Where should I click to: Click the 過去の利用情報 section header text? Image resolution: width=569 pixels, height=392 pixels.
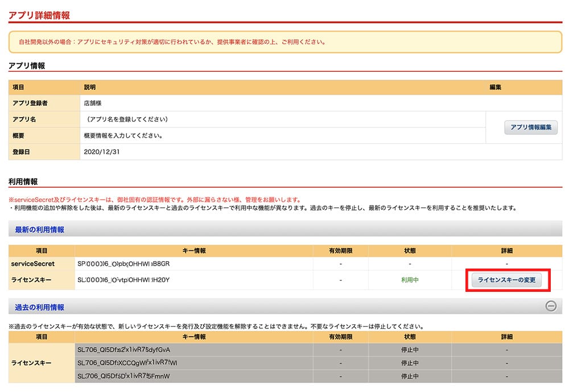pyautogui.click(x=40, y=307)
